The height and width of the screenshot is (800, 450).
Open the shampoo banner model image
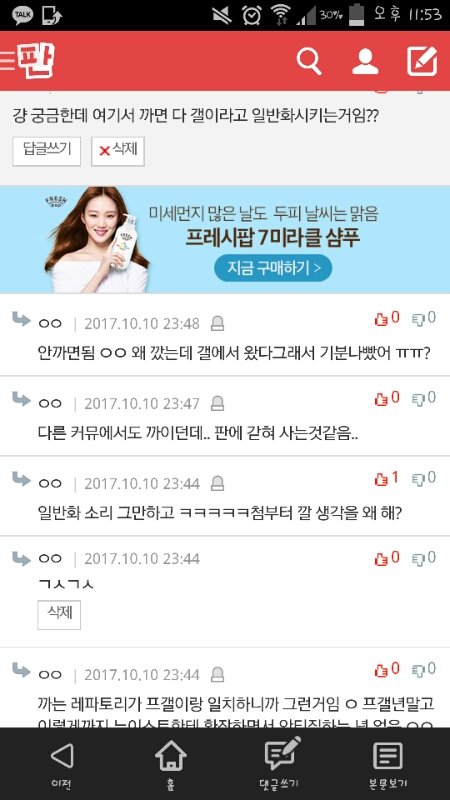click(x=97, y=239)
